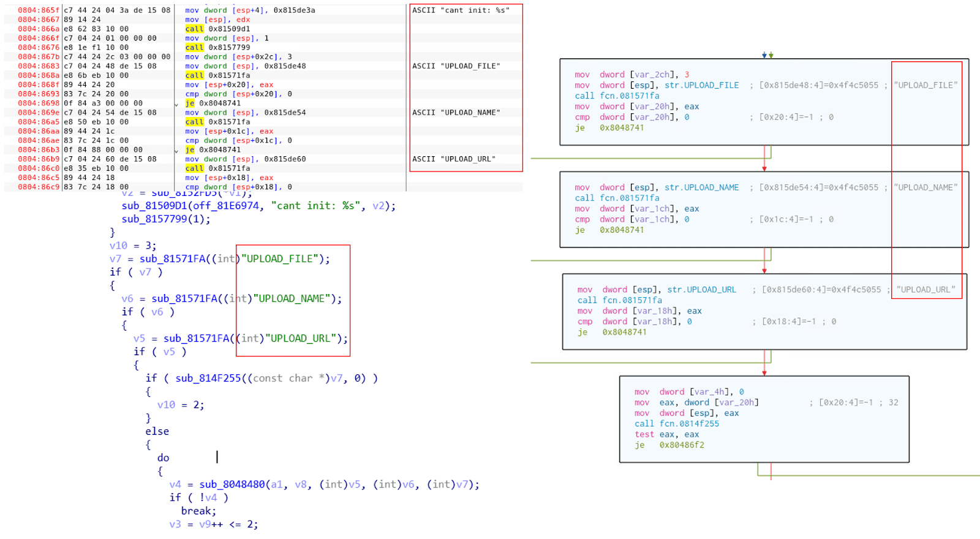Click address 0804:868f in the listing
980x539 pixels.
39,85
